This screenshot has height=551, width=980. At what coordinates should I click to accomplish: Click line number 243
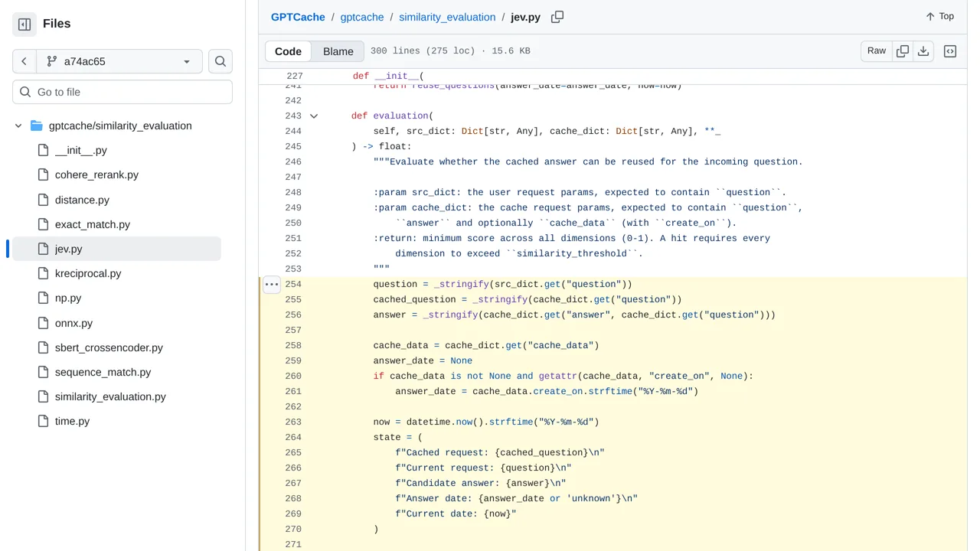point(292,116)
